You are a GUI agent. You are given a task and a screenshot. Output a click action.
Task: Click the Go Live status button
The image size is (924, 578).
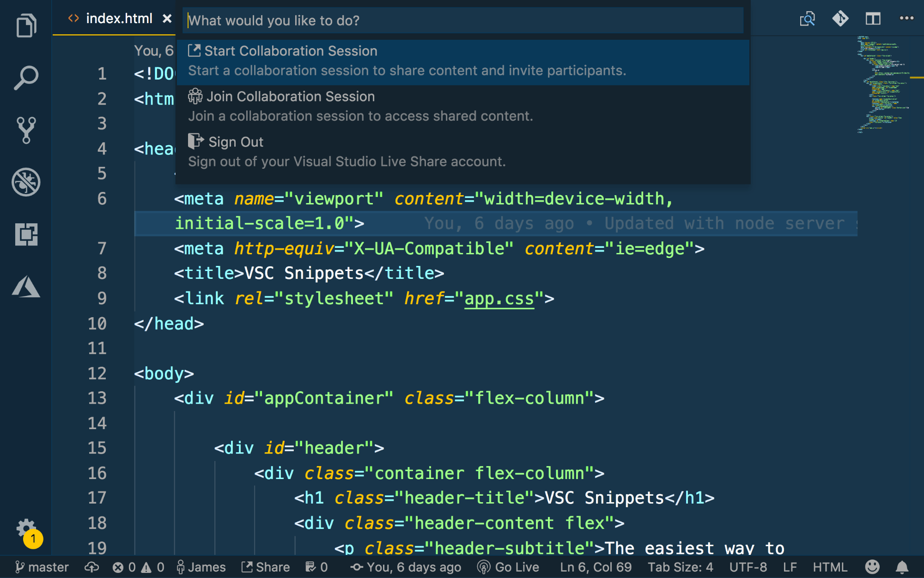click(508, 567)
